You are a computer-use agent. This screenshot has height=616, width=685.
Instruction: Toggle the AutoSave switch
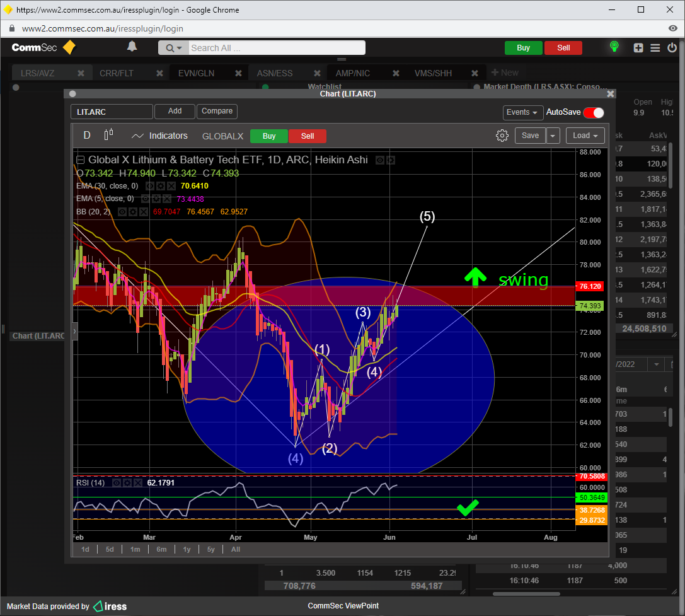point(593,112)
